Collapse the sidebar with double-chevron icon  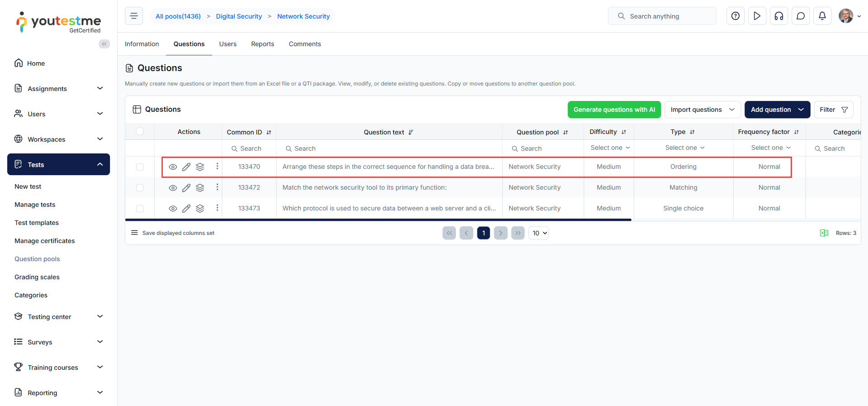[x=104, y=44]
